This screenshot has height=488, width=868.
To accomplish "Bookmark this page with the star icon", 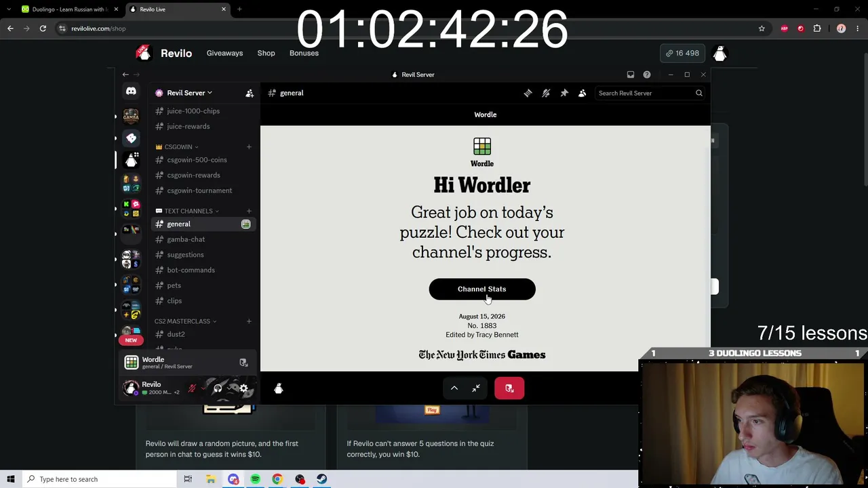I will click(762, 28).
